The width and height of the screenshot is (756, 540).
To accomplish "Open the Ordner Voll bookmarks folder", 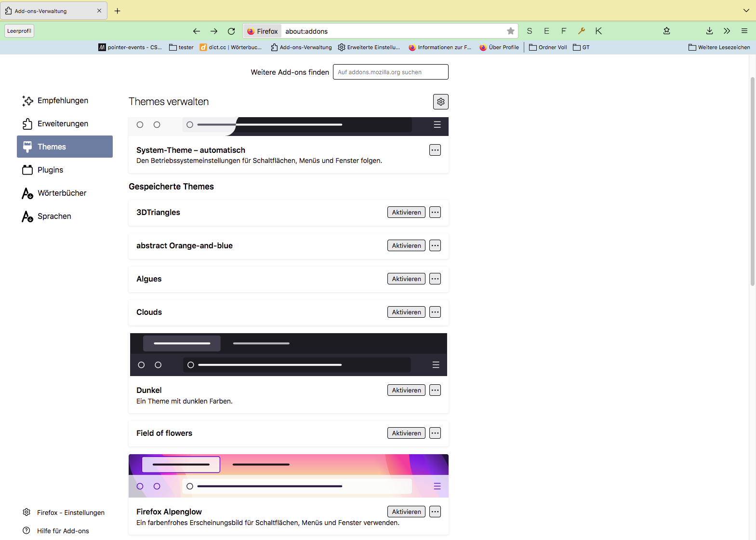I will point(548,47).
